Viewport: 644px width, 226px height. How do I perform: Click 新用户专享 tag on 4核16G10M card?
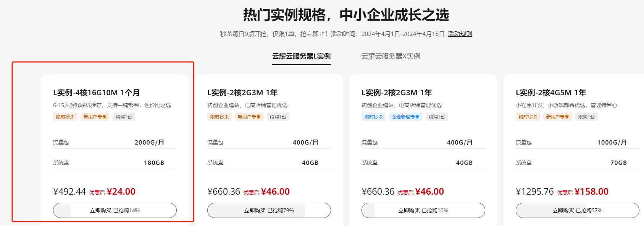click(x=95, y=117)
